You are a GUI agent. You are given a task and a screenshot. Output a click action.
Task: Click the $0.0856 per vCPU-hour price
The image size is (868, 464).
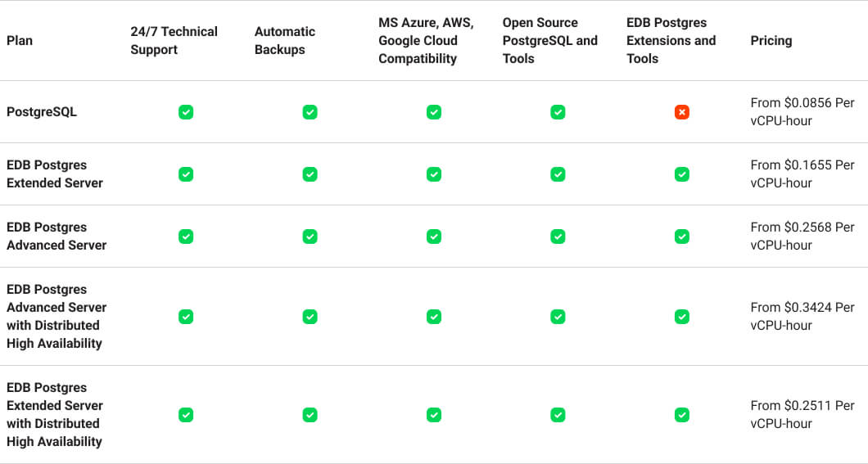[x=802, y=112]
